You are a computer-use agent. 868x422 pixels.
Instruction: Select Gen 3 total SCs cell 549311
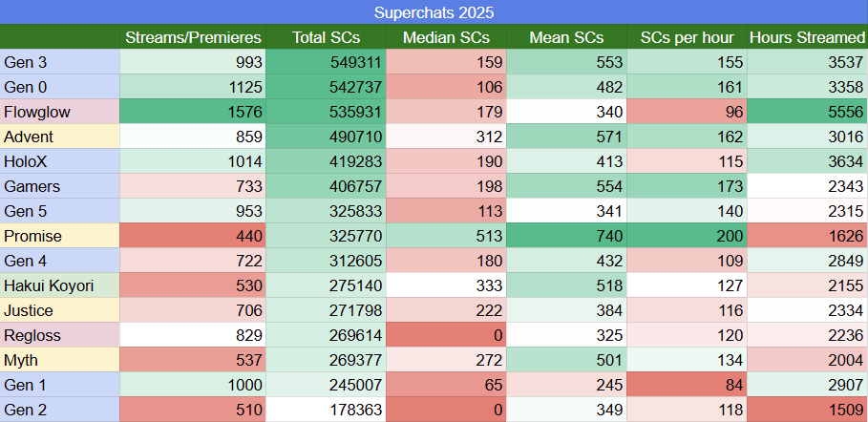tap(326, 62)
